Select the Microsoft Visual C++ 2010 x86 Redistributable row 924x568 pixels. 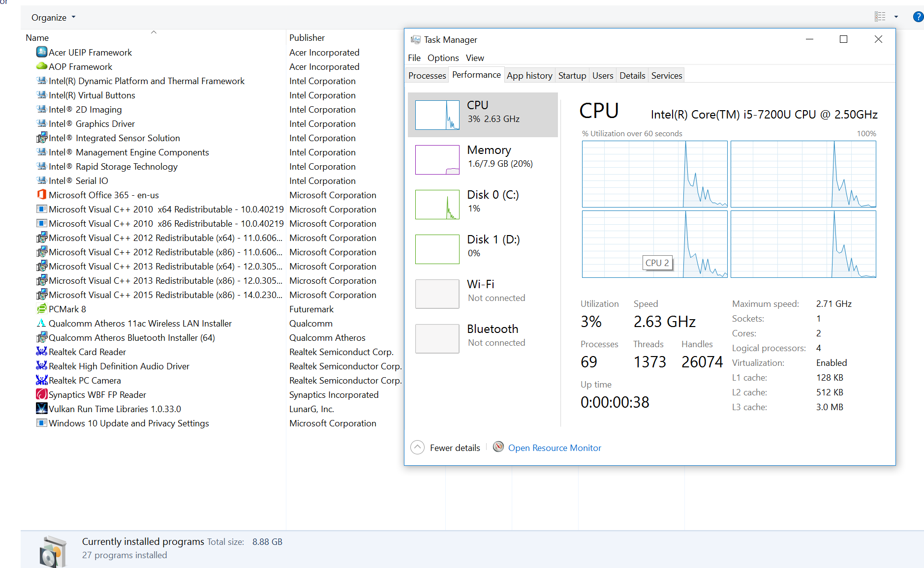click(x=160, y=223)
